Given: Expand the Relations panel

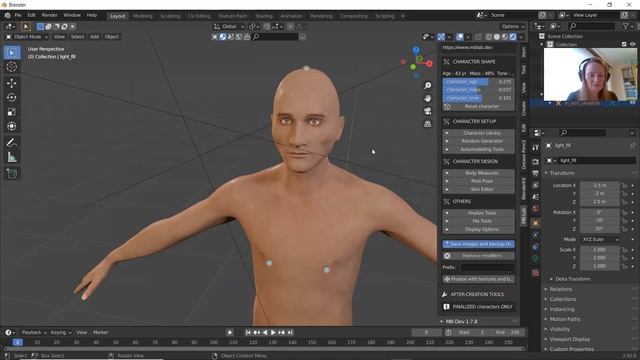Looking at the screenshot, I should (x=560, y=289).
